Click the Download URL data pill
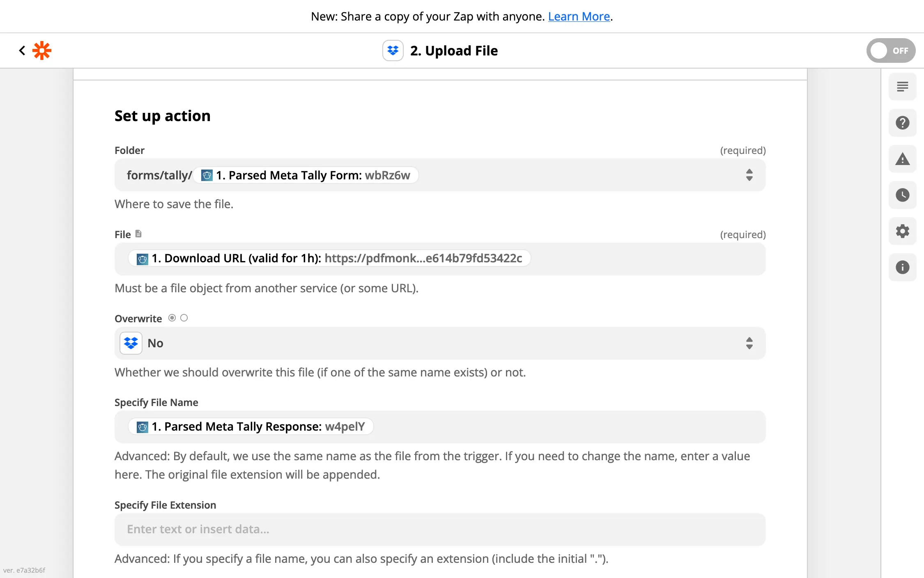The width and height of the screenshot is (924, 578). point(329,258)
